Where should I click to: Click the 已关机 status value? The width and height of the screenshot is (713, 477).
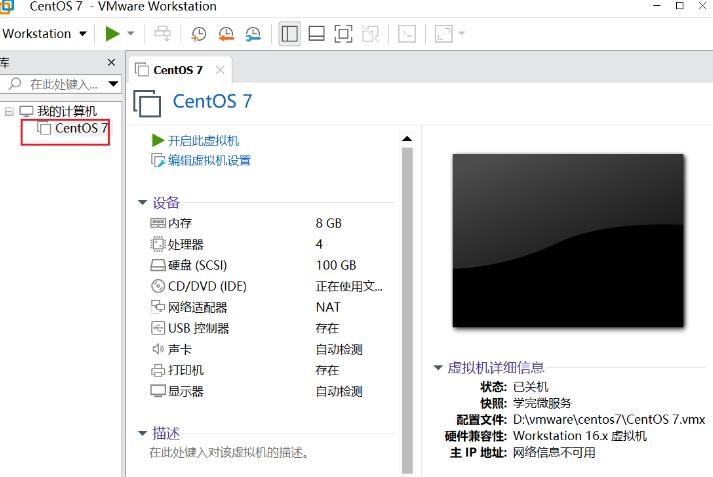click(531, 387)
